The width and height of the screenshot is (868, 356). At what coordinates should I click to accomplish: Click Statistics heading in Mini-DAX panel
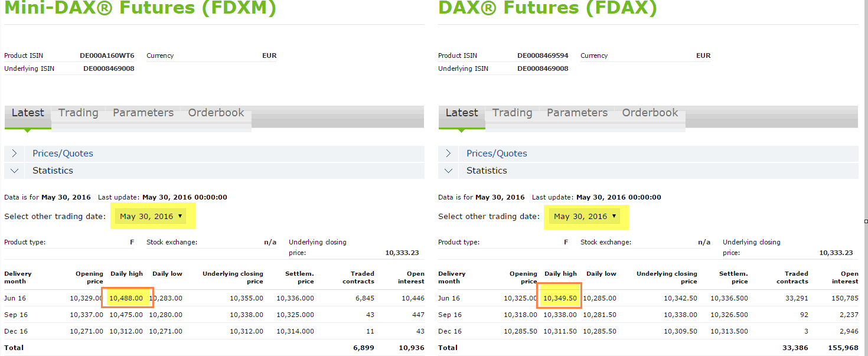coord(53,171)
